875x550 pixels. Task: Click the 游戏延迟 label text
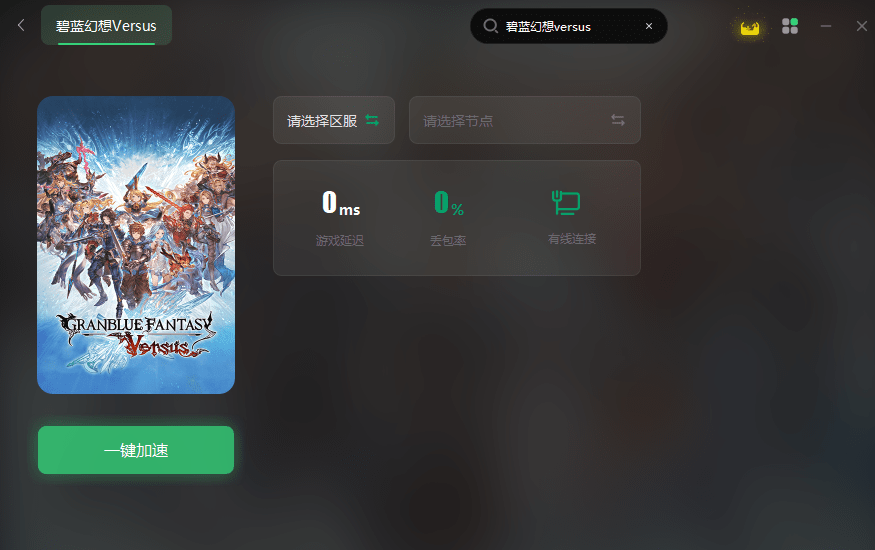click(339, 240)
